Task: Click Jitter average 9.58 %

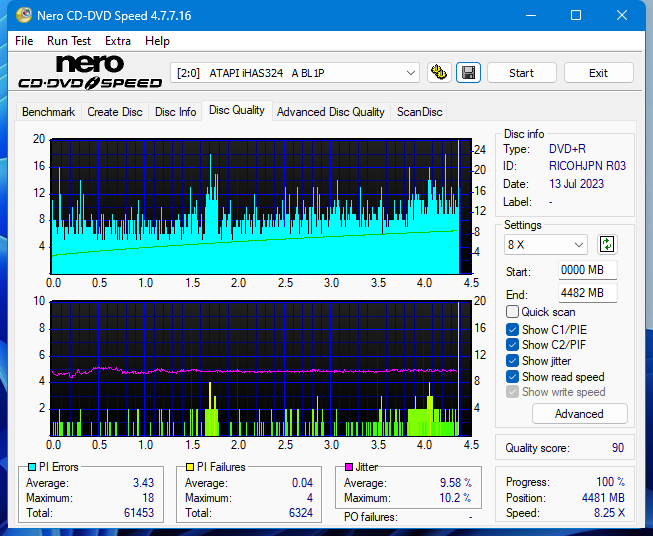Action: [456, 483]
